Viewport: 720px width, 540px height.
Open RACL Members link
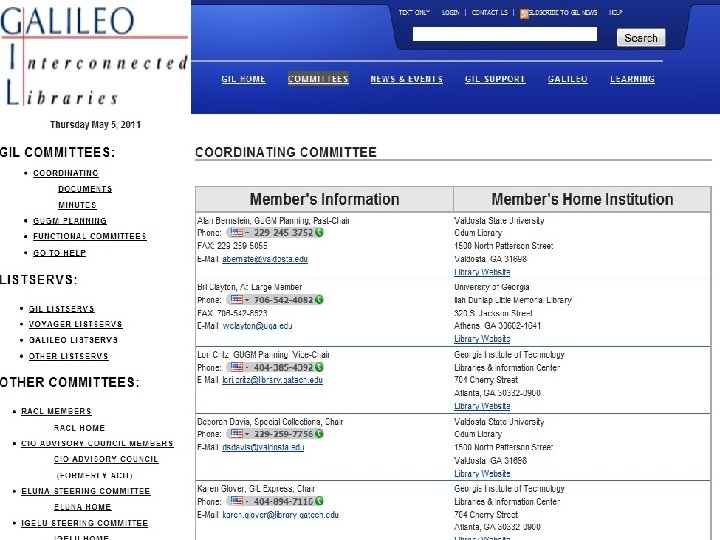click(x=56, y=411)
